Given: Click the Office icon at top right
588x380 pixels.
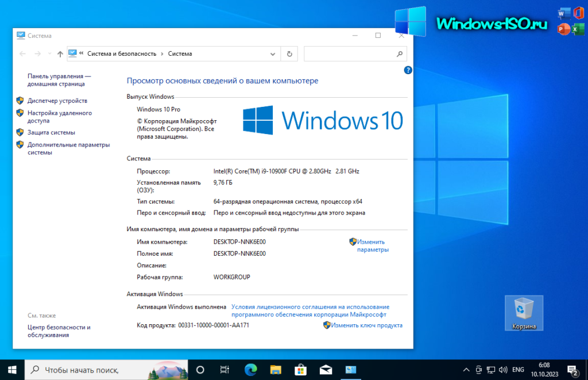Looking at the screenshot, I should 579,13.
